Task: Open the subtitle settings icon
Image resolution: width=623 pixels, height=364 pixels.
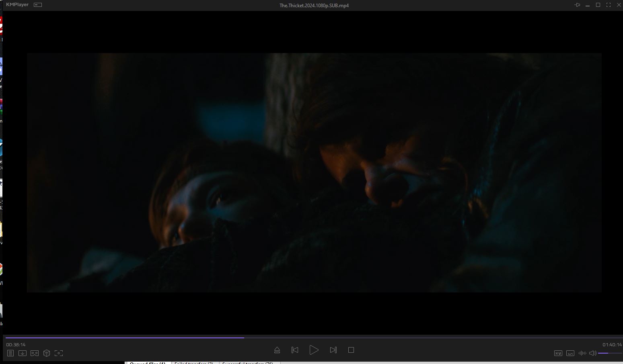Action: click(570, 353)
